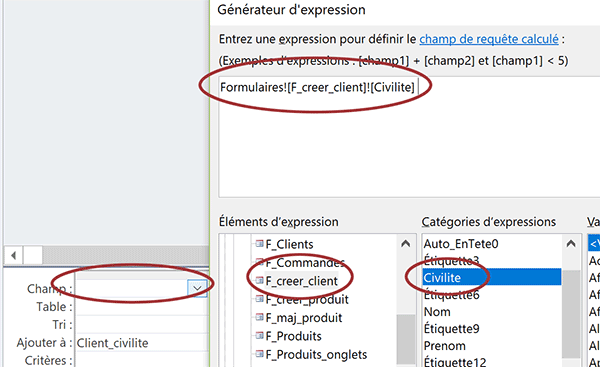Click the elements list scrollbar thumb
The image size is (600, 367).
click(x=406, y=339)
